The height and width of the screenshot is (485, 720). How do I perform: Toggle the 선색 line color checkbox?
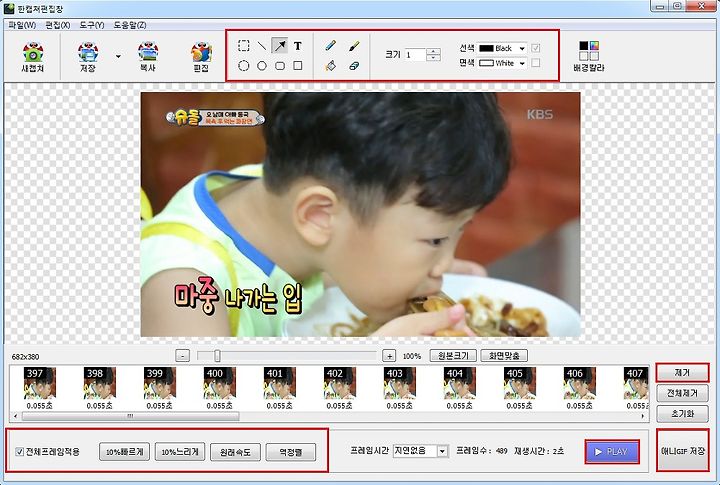coord(535,48)
